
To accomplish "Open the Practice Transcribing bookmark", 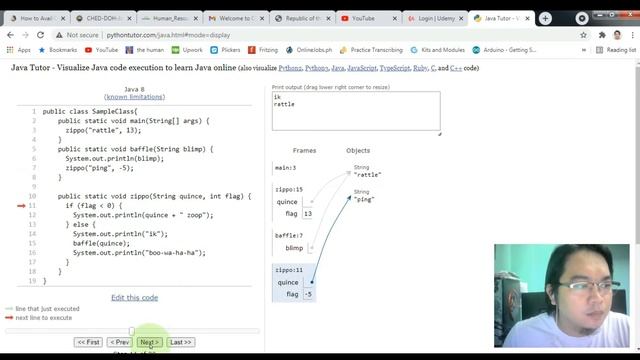I will click(371, 50).
